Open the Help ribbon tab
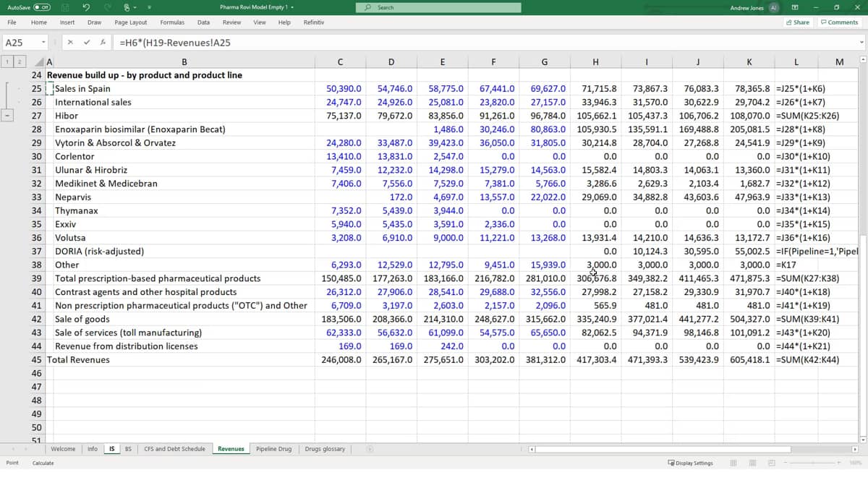Viewport: 868px width, 488px height. [284, 22]
